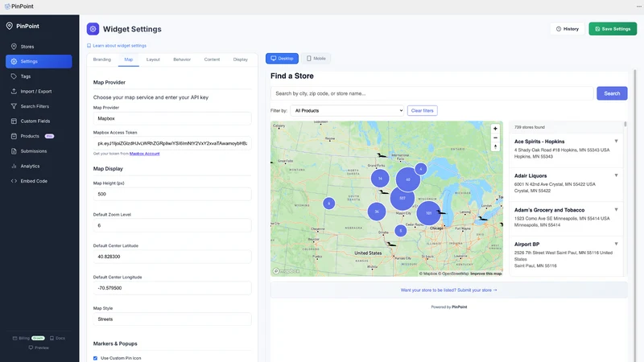Image resolution: width=644 pixels, height=362 pixels.
Task: Reset map bearing with compass button
Action: [x=495, y=146]
